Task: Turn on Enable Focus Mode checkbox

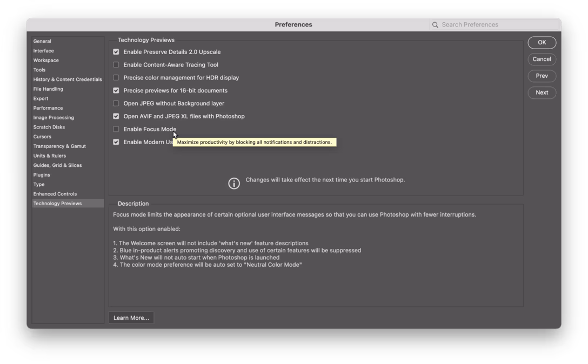Action: click(116, 129)
